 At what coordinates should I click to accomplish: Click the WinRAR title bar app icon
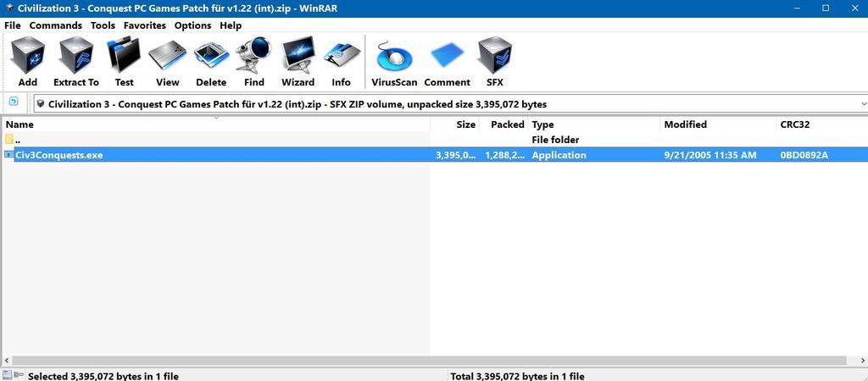coord(9,8)
